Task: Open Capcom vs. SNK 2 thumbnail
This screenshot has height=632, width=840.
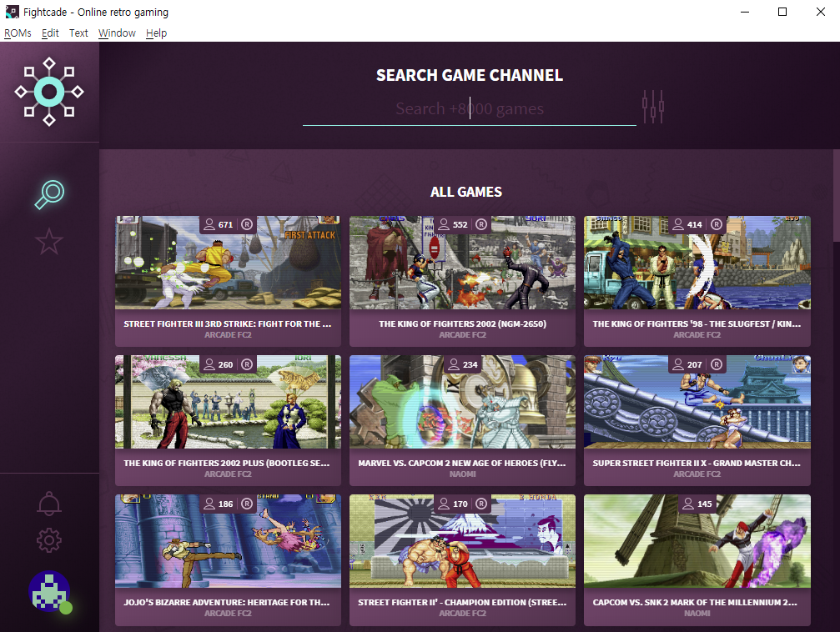Action: (697, 541)
